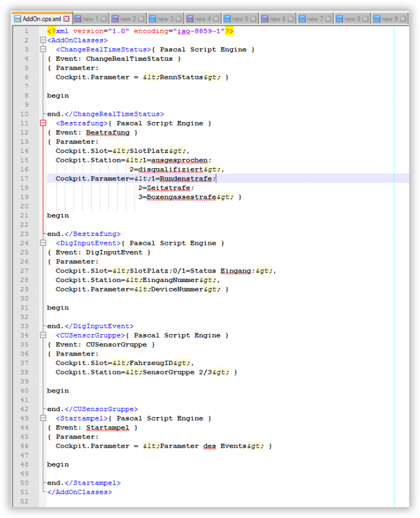
Task: Click the disk icon on new 5 tab
Action: tap(228, 19)
